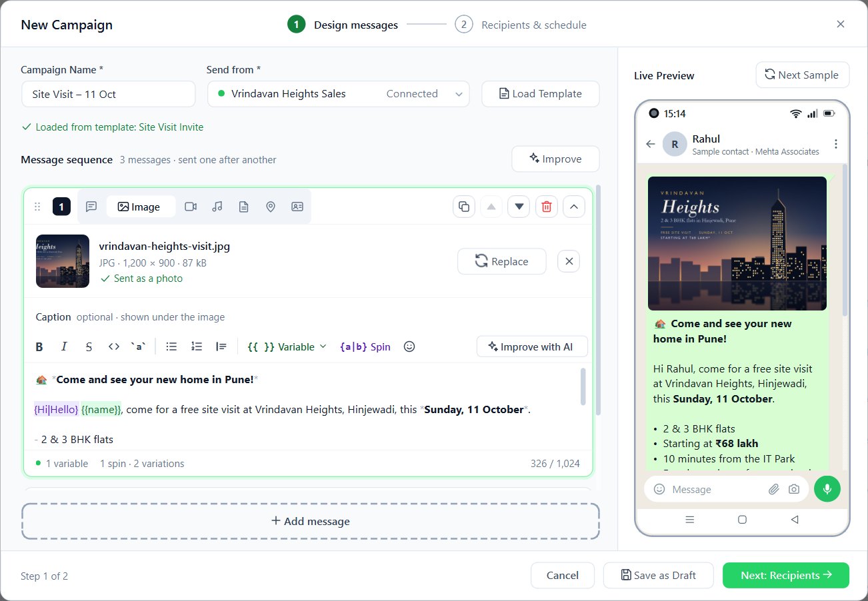Choose the location message type icon
Screen dimensions: 868x601
coord(271,207)
